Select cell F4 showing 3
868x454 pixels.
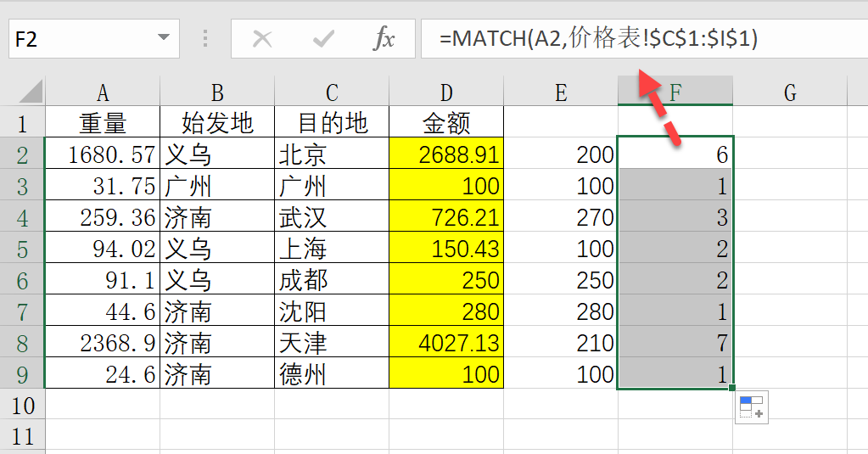click(675, 216)
